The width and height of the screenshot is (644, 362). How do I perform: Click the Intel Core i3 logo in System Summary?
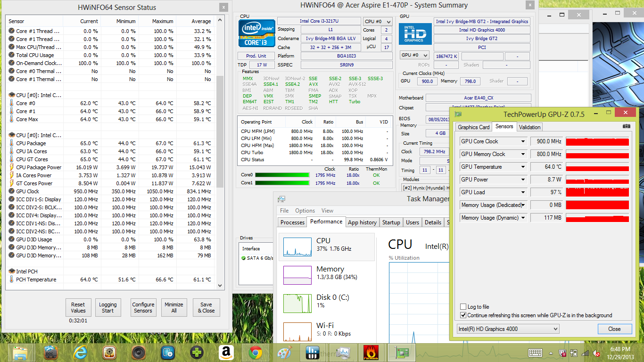click(256, 33)
